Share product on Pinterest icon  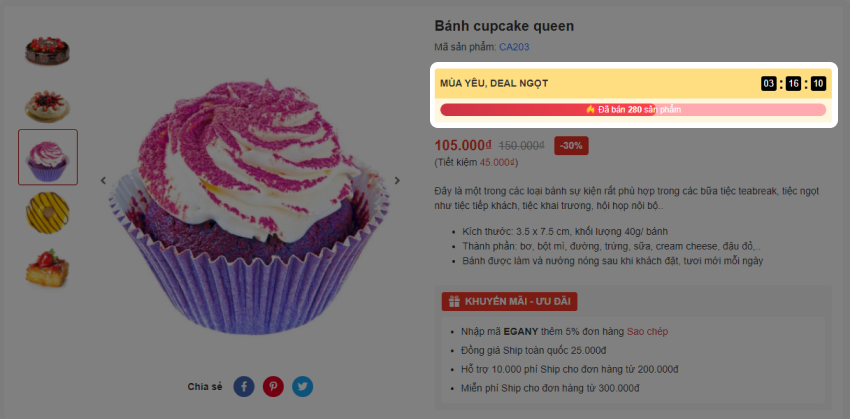273,387
